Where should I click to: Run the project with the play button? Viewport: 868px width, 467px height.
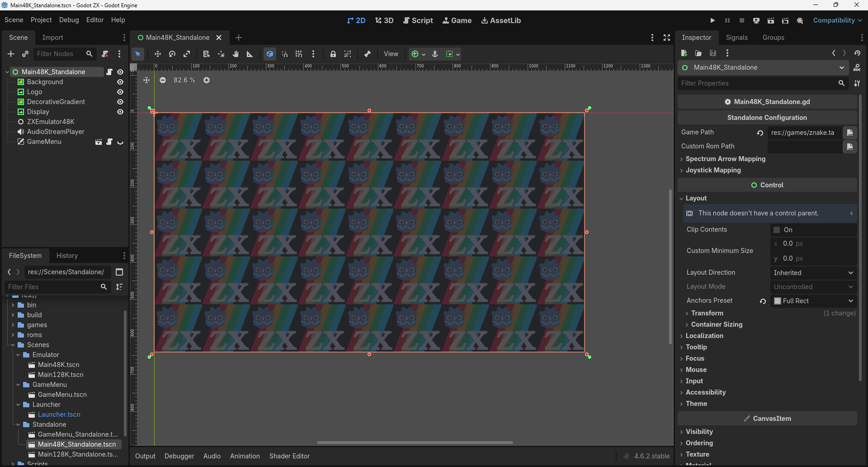712,20
